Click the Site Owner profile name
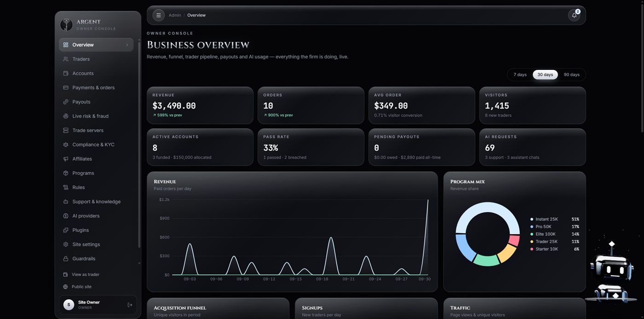644x319 pixels. (89, 302)
